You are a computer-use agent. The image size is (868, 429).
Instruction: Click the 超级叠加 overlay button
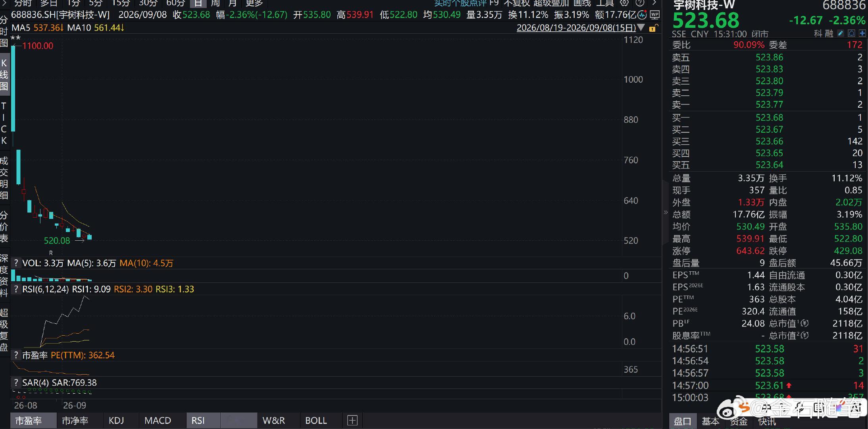551,3
